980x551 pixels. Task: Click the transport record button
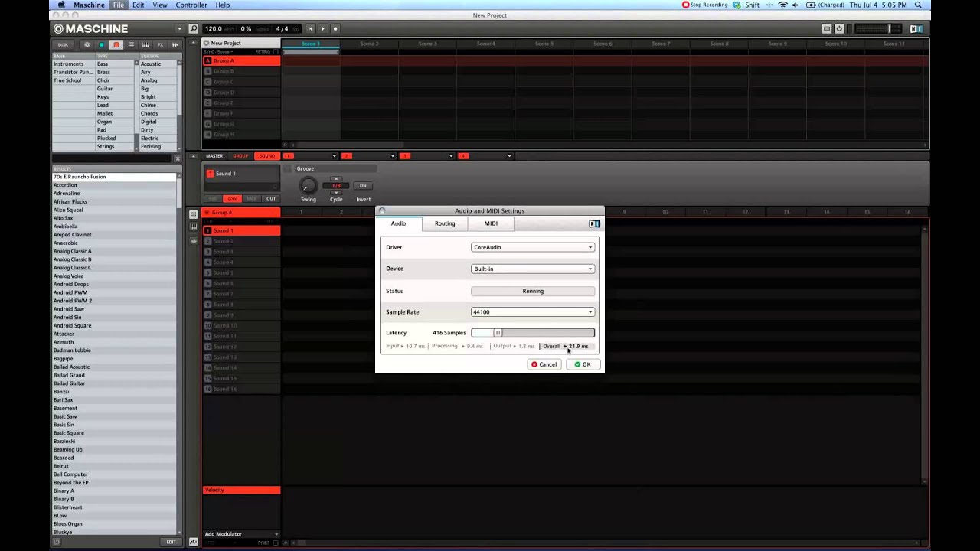pyautogui.click(x=335, y=28)
